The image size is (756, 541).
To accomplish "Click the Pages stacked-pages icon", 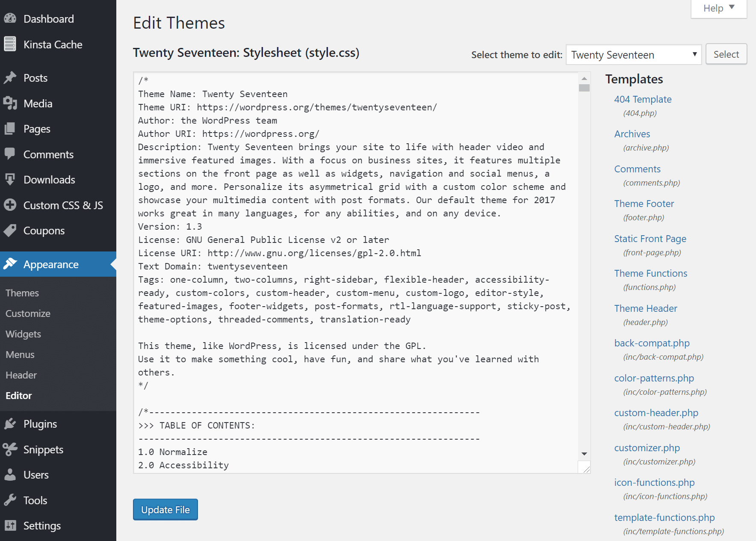I will (x=11, y=129).
